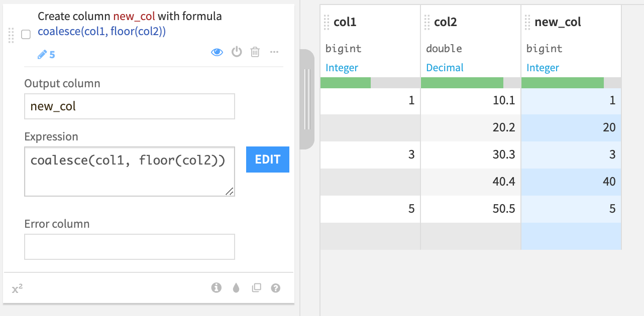Screen dimensions: 644x316
Task: Click the EDIT expression button
Action: pyautogui.click(x=268, y=160)
